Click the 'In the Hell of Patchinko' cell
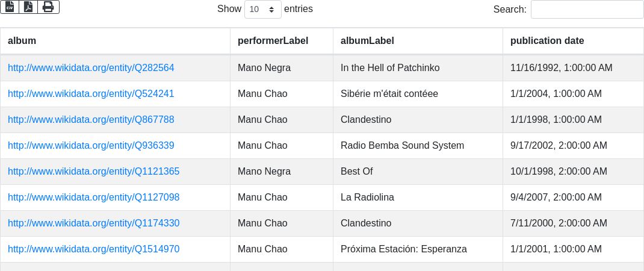644x271 pixels. pos(390,68)
